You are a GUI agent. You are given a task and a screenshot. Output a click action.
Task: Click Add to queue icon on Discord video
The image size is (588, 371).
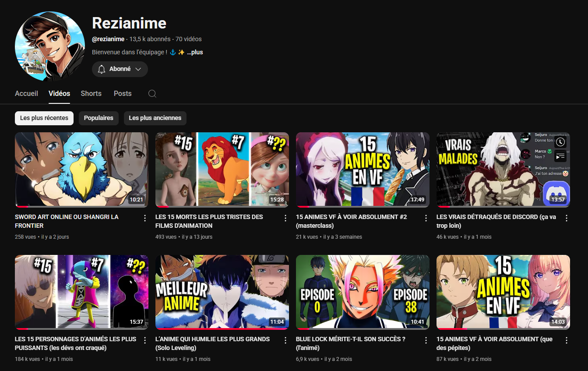pos(560,156)
